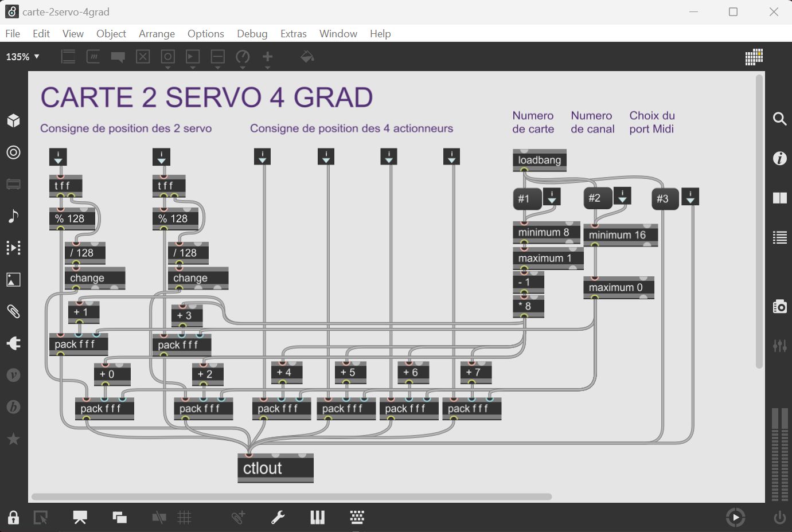
Task: Toggle the selection-lock cursor icon
Action: point(40,518)
